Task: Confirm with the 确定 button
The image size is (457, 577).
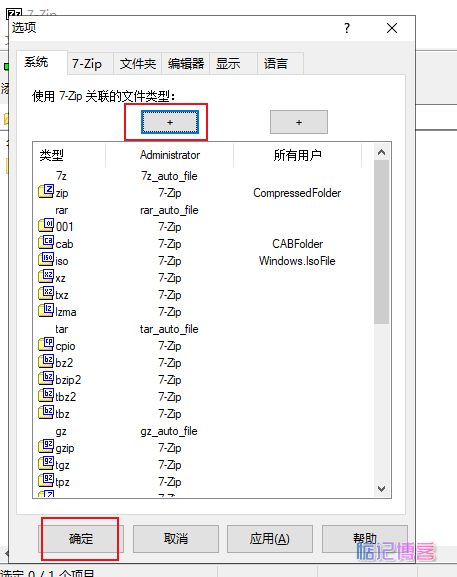Action: click(81, 539)
